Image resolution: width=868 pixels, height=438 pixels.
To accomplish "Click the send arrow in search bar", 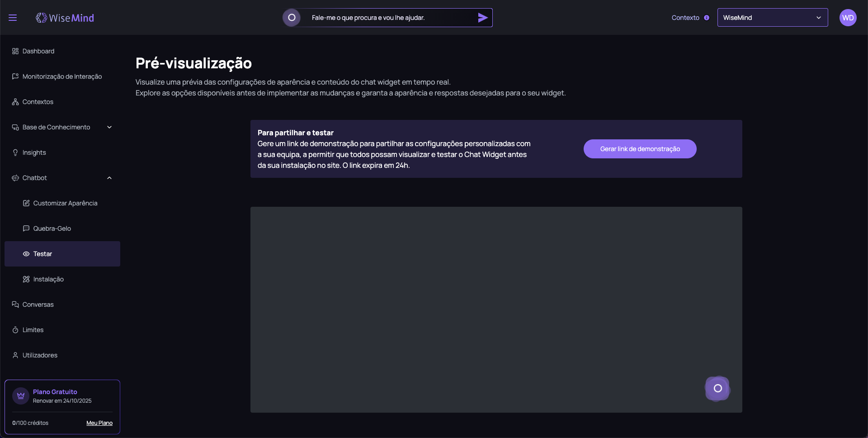I will [x=482, y=18].
